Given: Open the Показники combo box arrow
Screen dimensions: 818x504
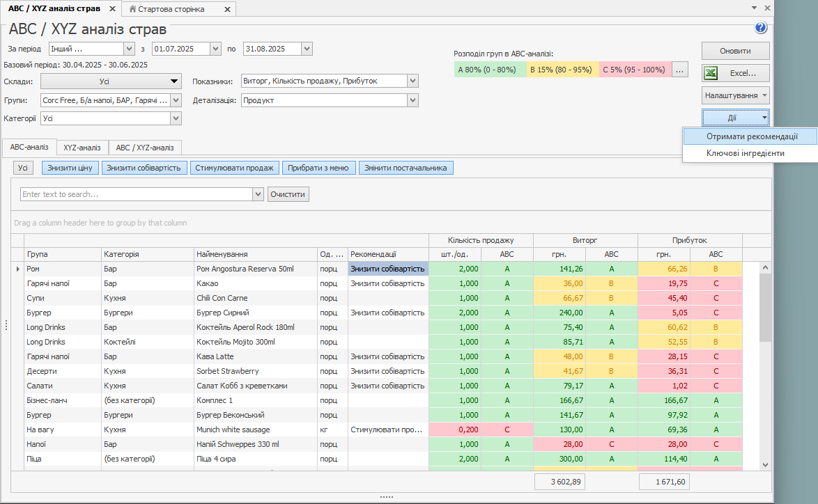Looking at the screenshot, I should [412, 81].
